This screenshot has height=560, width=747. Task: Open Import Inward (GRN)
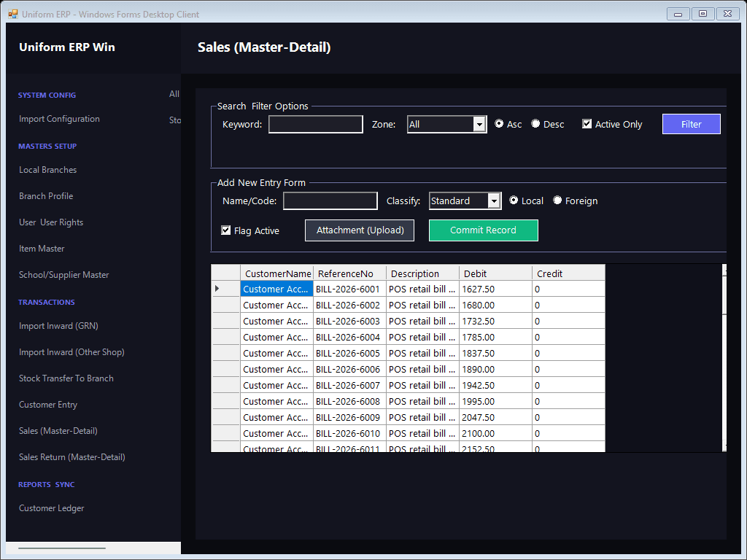tap(58, 326)
